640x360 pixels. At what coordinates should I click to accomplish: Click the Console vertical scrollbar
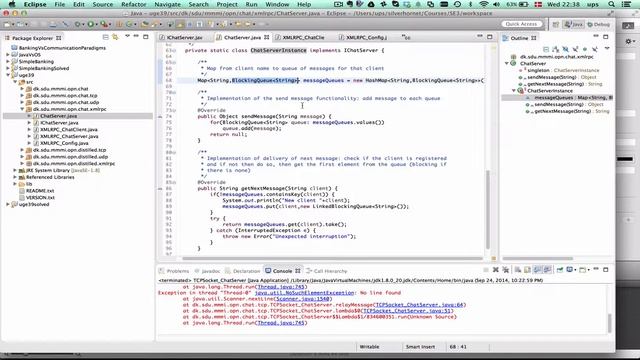(610, 322)
